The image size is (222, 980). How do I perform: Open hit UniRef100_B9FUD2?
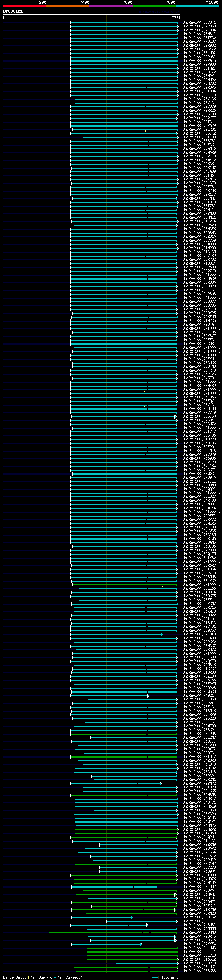coord(199,886)
